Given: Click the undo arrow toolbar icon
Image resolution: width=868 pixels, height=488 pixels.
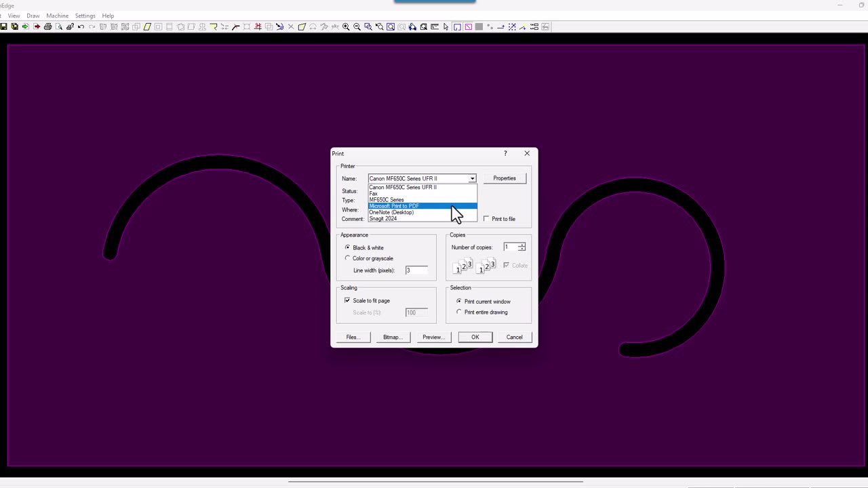Looking at the screenshot, I should pyautogui.click(x=81, y=26).
